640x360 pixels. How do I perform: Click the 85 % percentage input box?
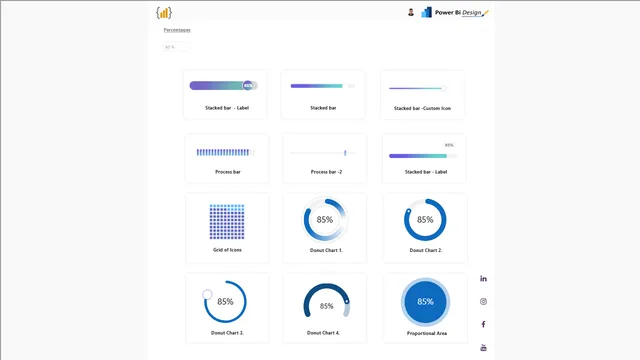tap(176, 47)
